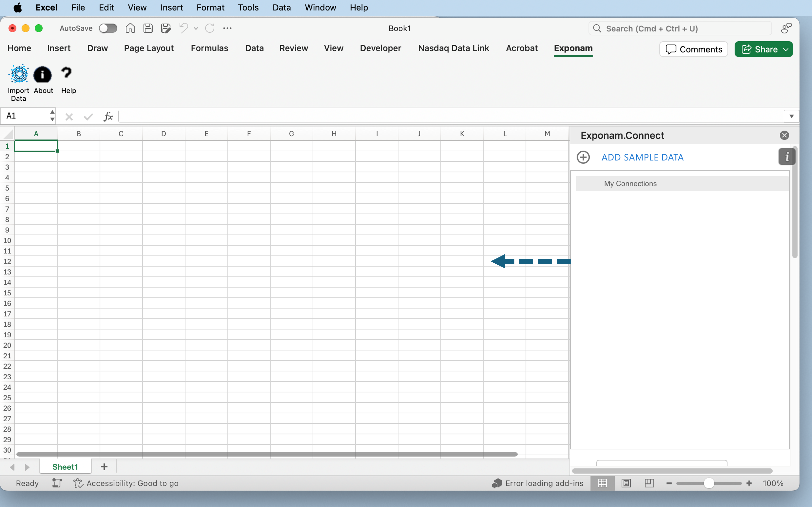Screen dimensions: 812x507
Task: Switch to the Acrobat ribbon tab
Action: (522, 48)
